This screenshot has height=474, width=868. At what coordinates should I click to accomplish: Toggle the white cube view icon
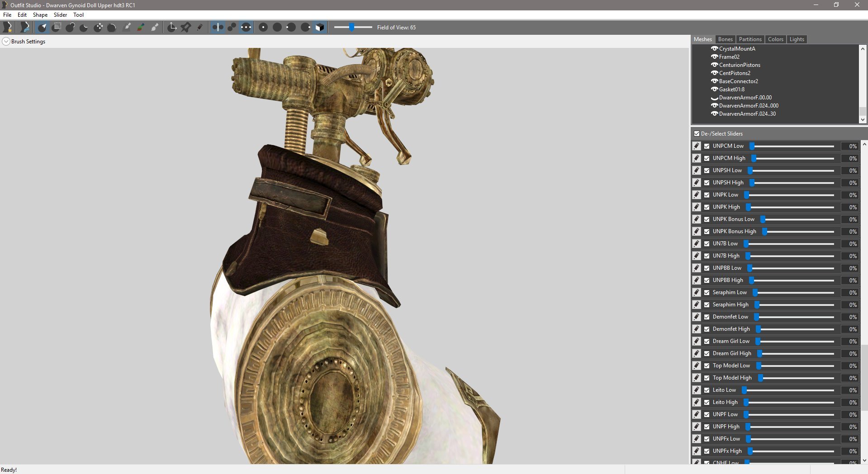tap(320, 27)
